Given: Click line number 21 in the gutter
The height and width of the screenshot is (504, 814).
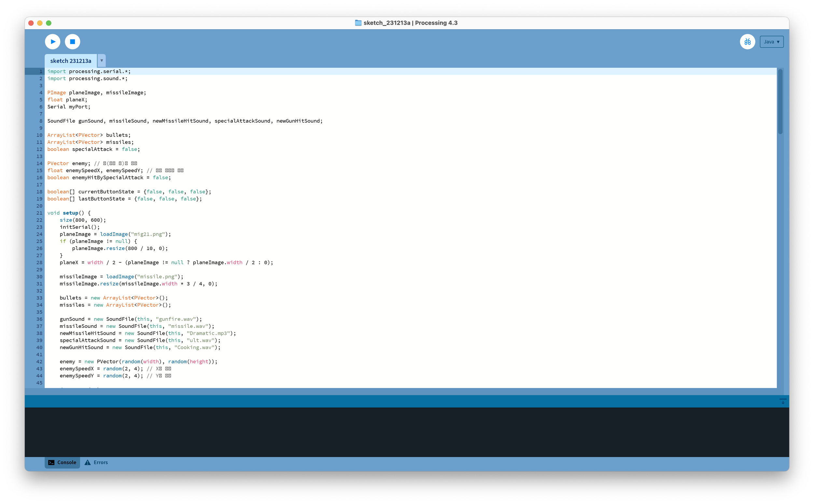Looking at the screenshot, I should pyautogui.click(x=39, y=213).
